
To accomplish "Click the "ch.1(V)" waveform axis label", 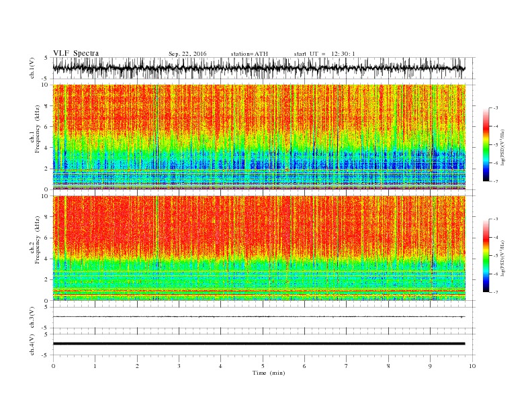I will (32, 68).
